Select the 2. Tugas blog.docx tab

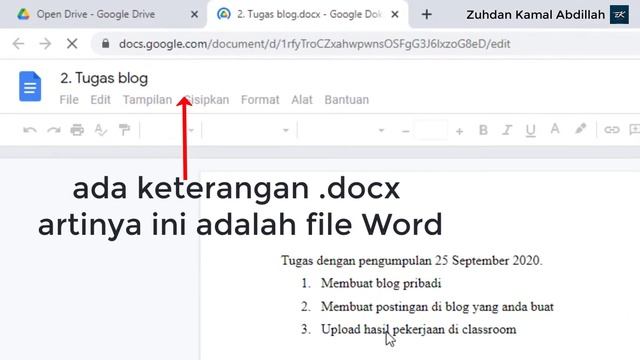(308, 15)
